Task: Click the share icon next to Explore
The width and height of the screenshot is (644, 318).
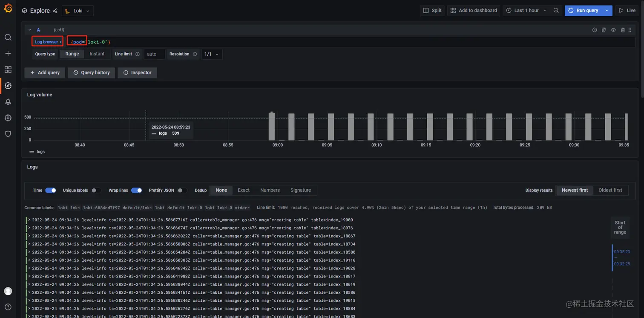Action: 55,11
